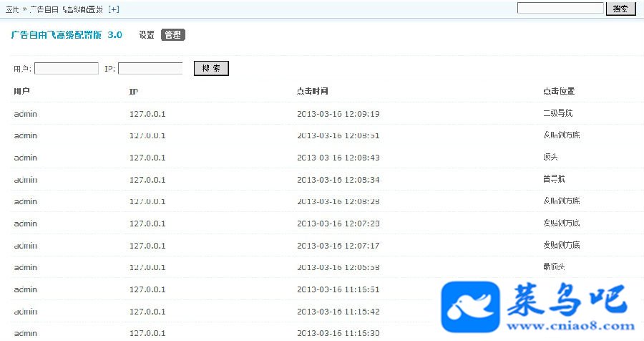Click the 点击位置 column header
The width and height of the screenshot is (644, 341).
(559, 91)
